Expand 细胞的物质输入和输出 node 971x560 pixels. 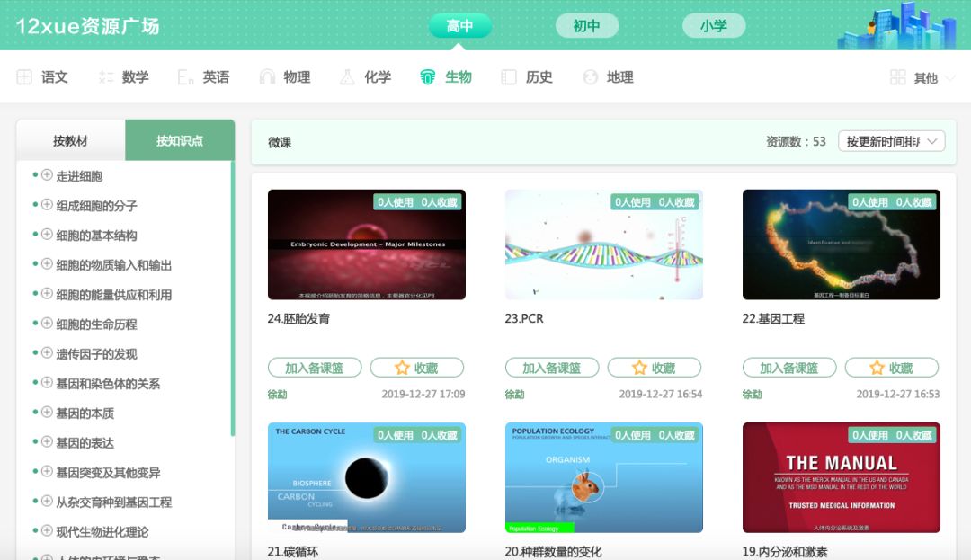47,264
